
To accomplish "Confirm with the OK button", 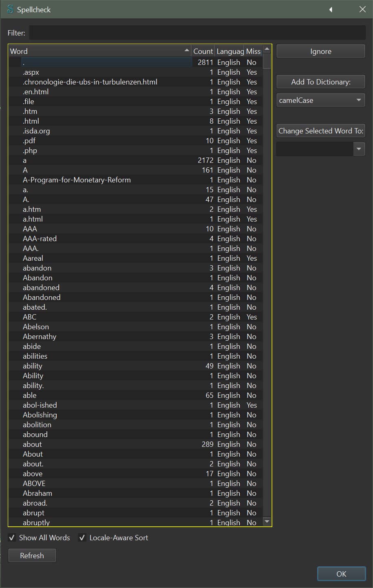I will (341, 574).
